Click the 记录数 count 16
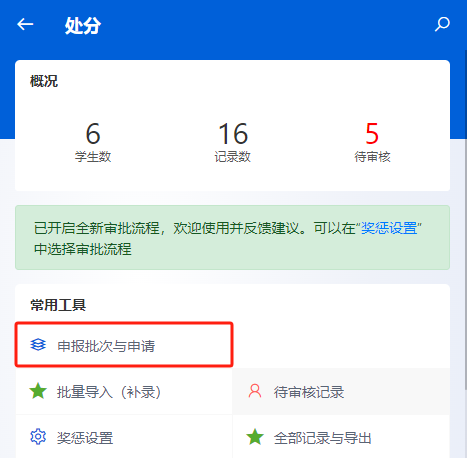 (233, 133)
